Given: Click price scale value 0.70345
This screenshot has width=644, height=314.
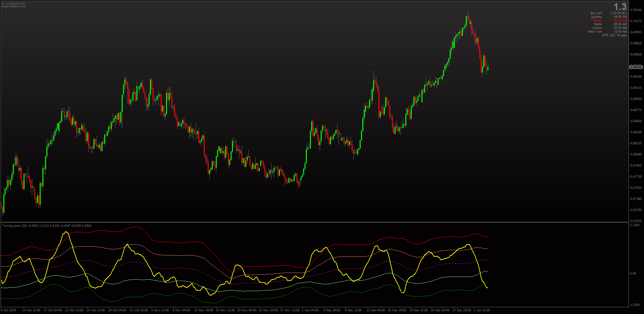Looking at the screenshot, I should (636, 10).
